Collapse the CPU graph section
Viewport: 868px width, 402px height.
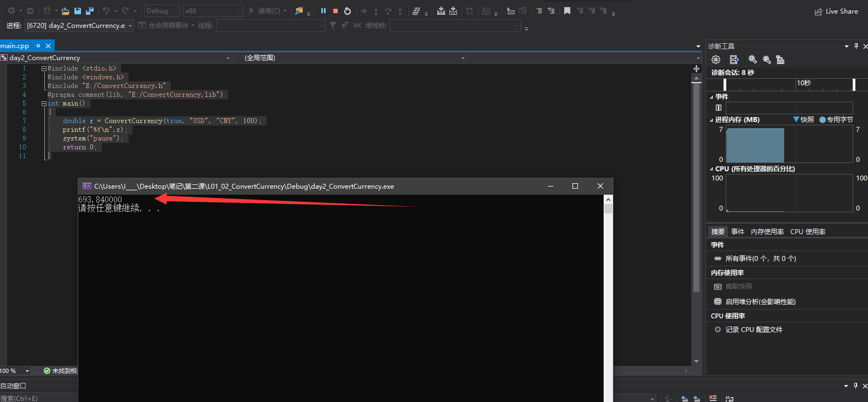(x=711, y=169)
